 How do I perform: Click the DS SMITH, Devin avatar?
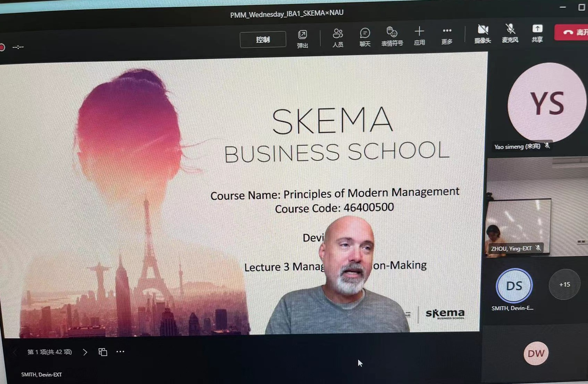514,286
